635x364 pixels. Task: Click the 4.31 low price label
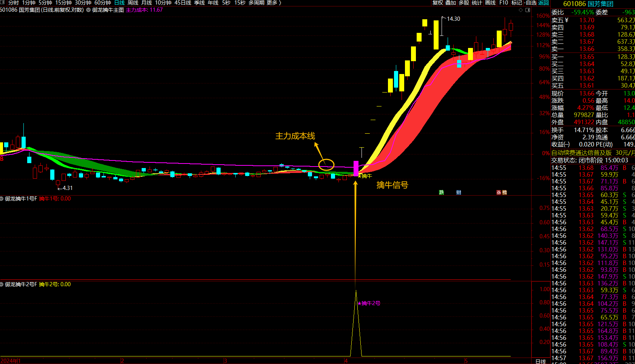(x=67, y=188)
